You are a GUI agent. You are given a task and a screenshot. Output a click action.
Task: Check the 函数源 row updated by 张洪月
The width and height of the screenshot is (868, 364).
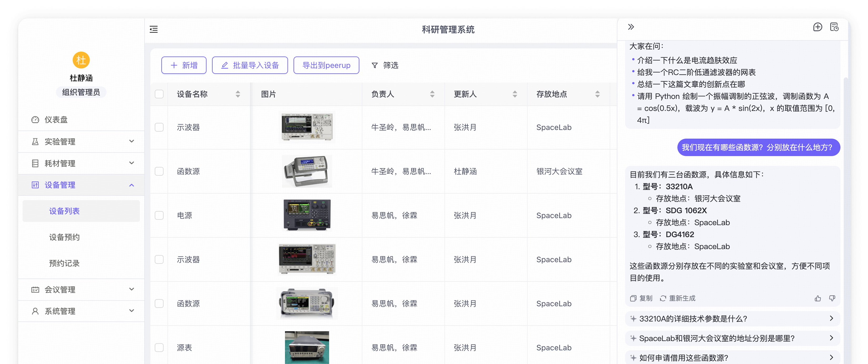coord(159,303)
